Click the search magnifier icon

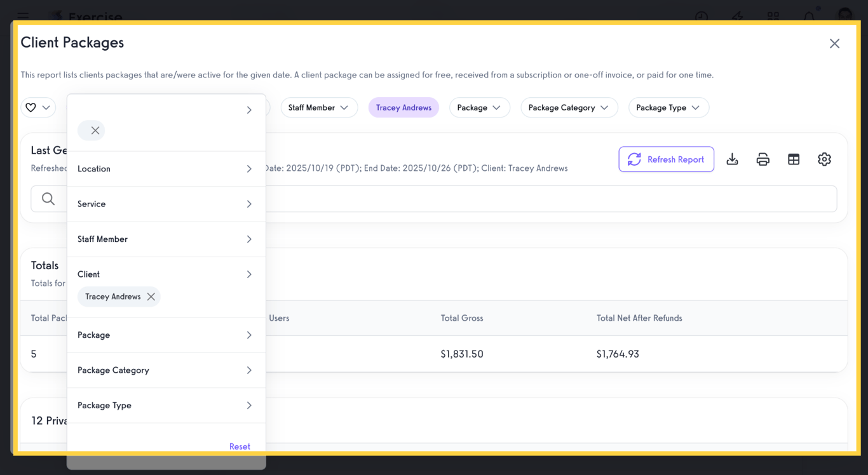pos(48,199)
